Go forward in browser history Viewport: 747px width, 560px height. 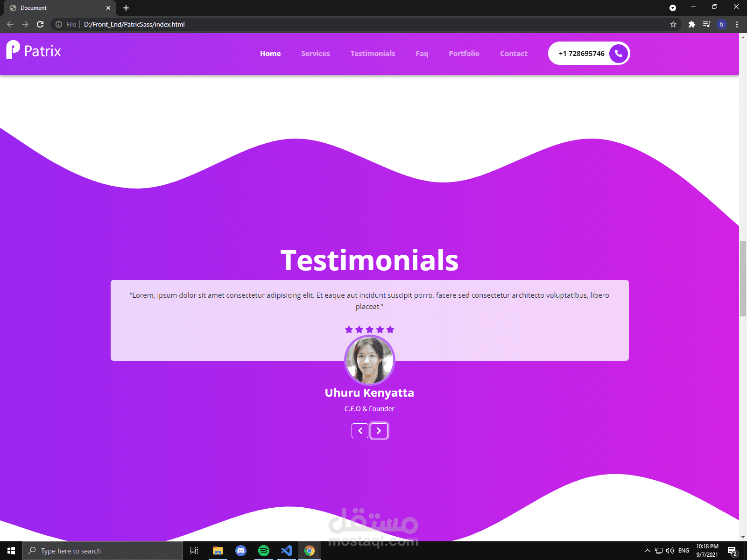(x=25, y=24)
